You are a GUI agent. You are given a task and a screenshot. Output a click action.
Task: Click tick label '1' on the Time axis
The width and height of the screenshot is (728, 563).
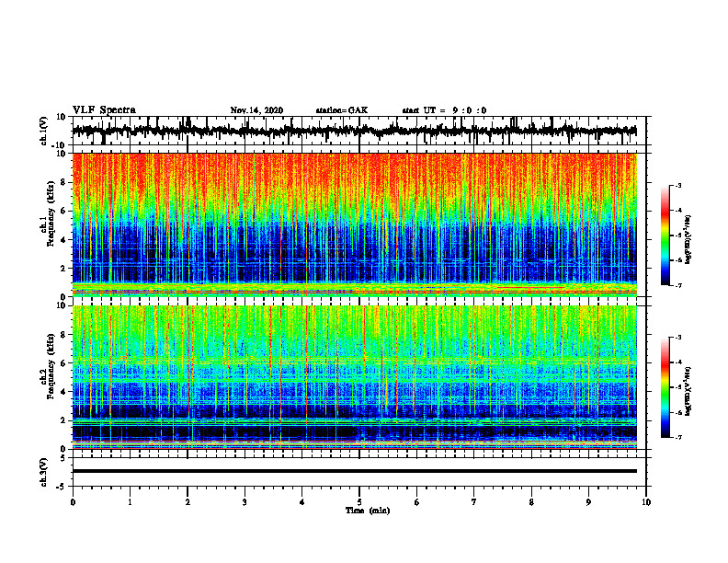click(130, 502)
